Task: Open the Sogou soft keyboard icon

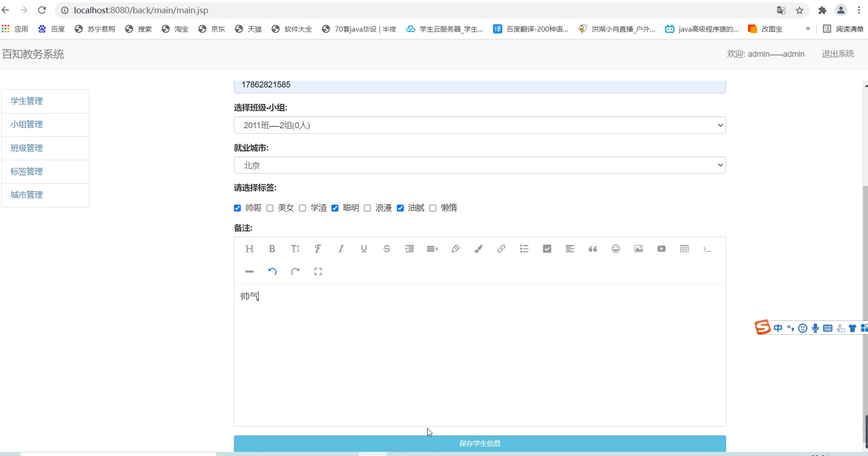Action: [x=828, y=328]
